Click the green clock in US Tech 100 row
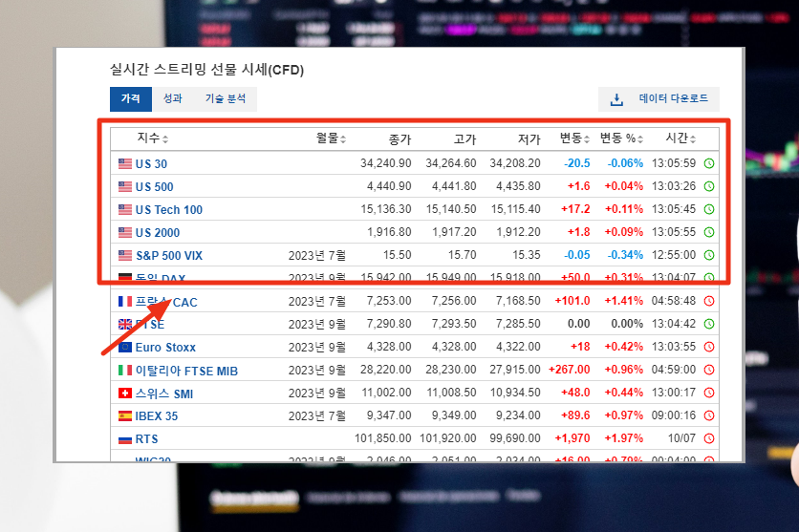The width and height of the screenshot is (799, 532). click(x=709, y=209)
